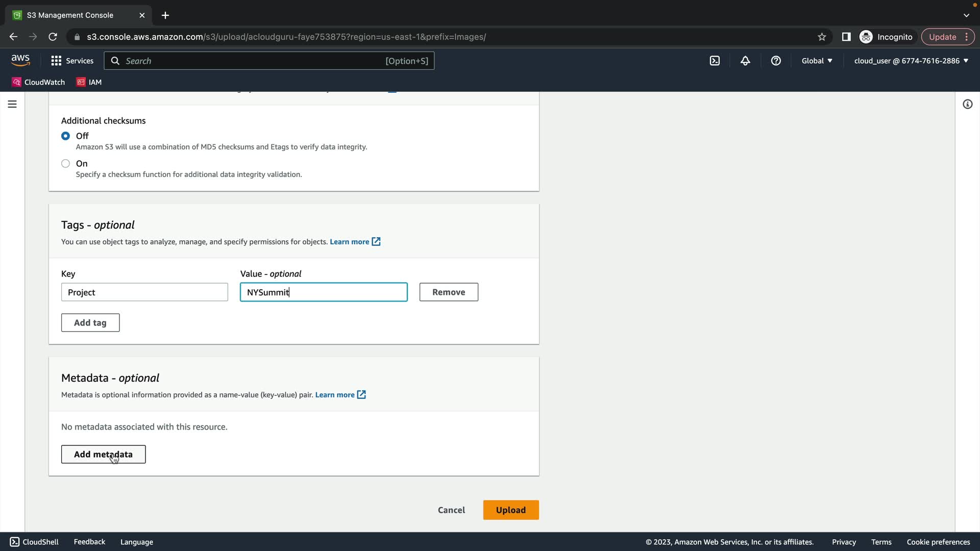The height and width of the screenshot is (551, 980).
Task: Select the Off additional checksums option
Action: (65, 136)
